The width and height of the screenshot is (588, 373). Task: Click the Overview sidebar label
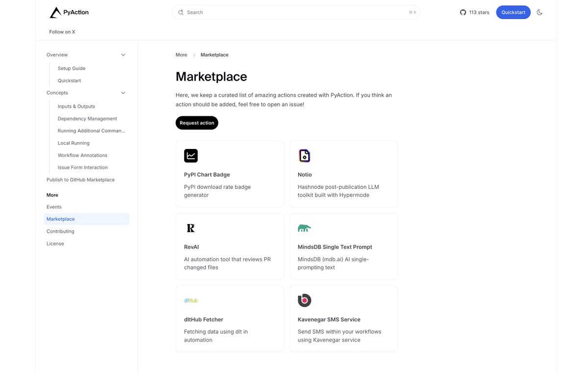[57, 55]
